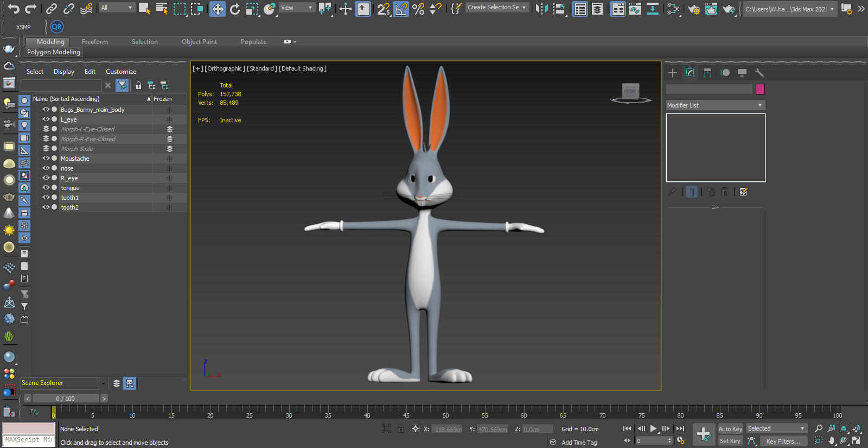Toggle visibility of nose object
The height and width of the screenshot is (448, 868).
46,168
